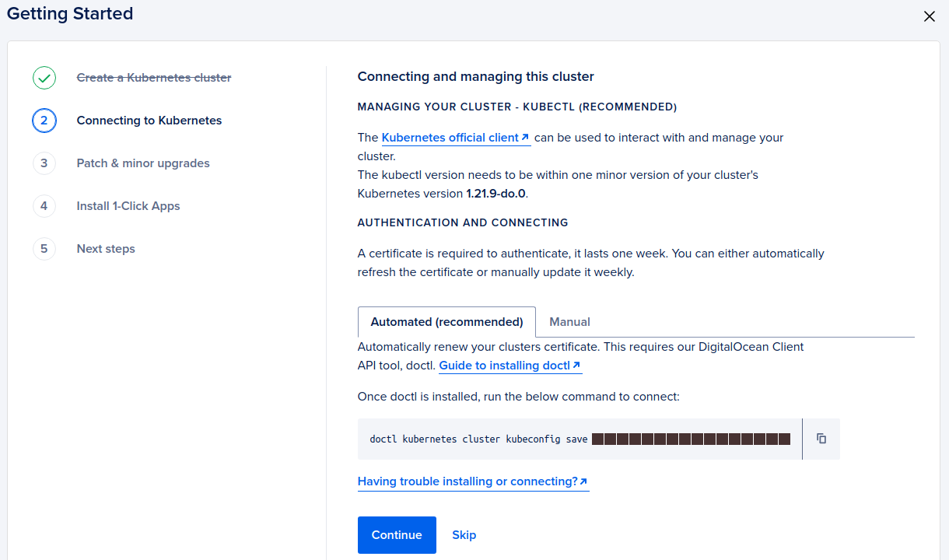
Task: Close the Getting Started panel
Action: point(929,16)
